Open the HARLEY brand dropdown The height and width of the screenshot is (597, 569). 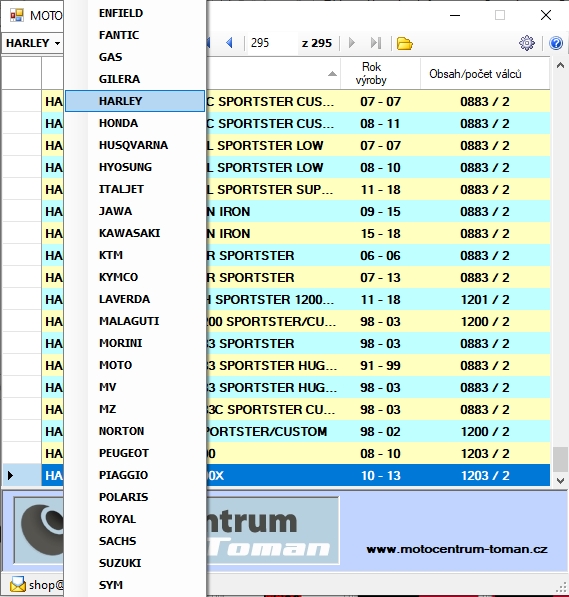tap(33, 43)
